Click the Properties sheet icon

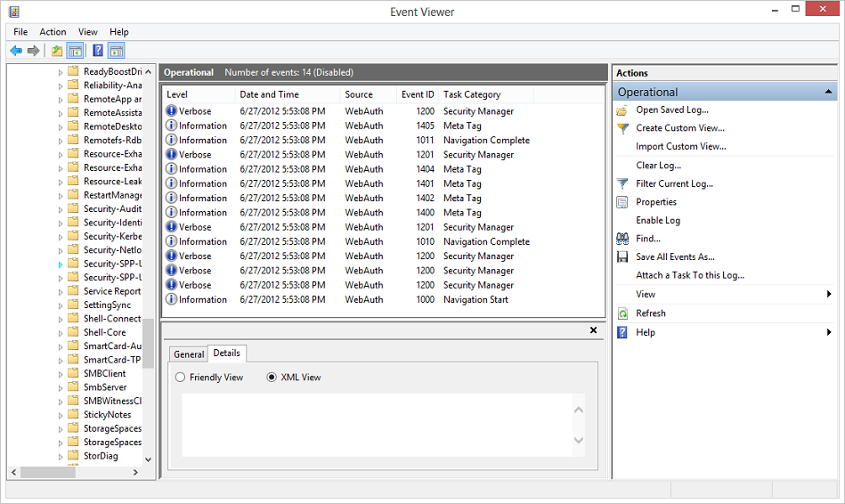622,202
